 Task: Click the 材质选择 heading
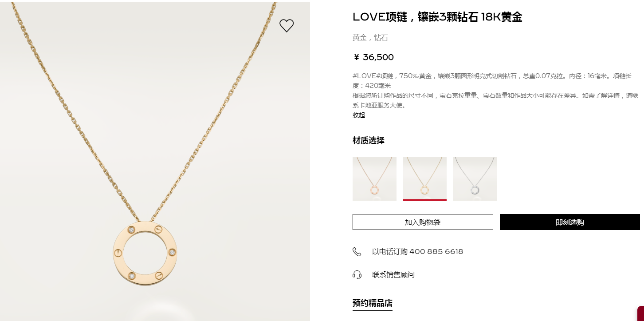[369, 141]
